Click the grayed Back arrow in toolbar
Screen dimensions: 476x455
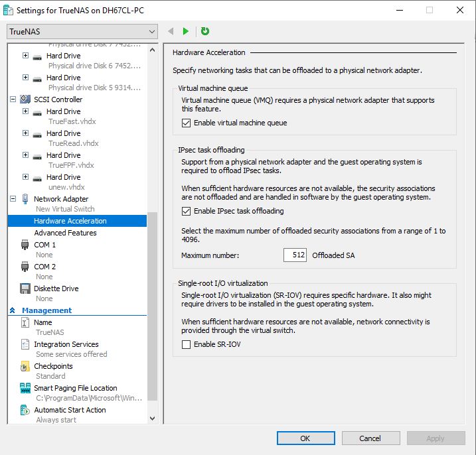pyautogui.click(x=171, y=31)
